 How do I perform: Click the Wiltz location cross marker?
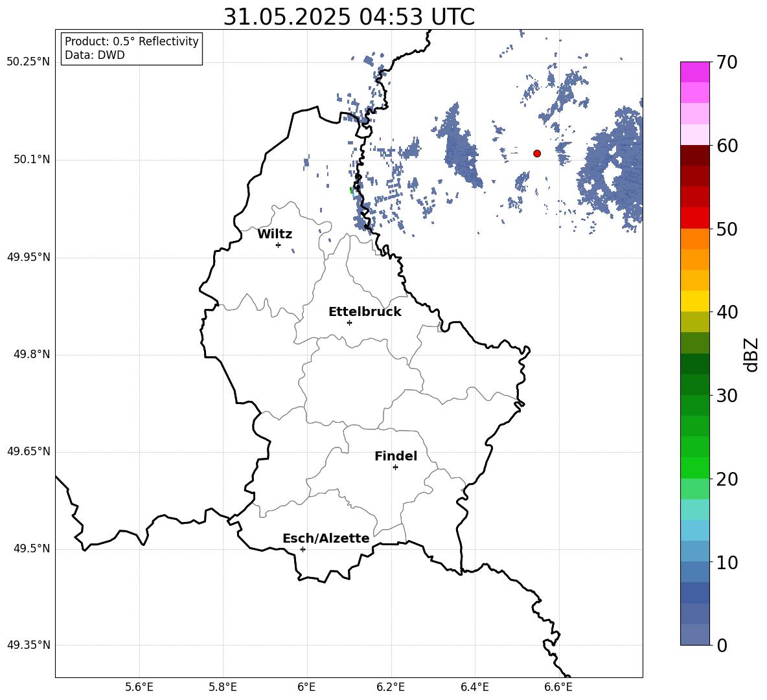point(279,245)
